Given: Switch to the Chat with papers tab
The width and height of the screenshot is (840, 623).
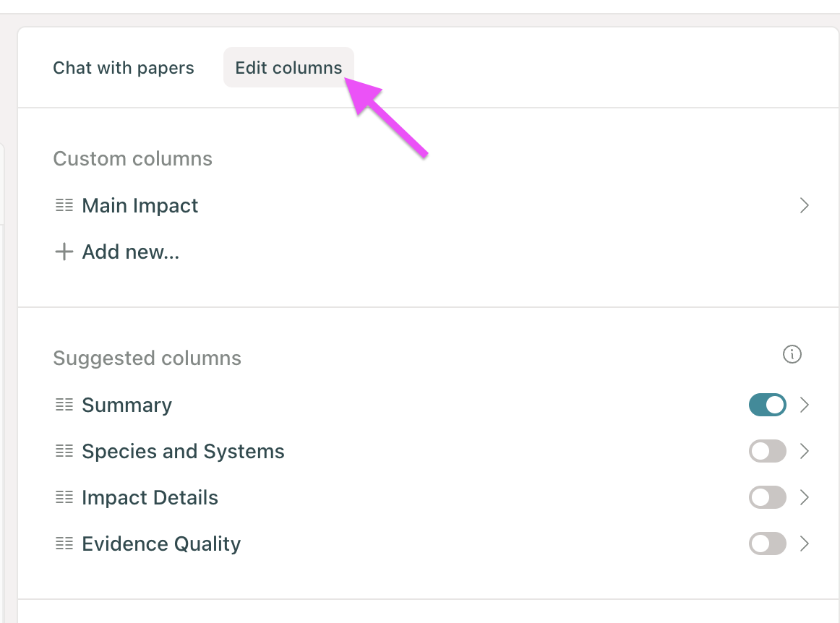Looking at the screenshot, I should pos(124,68).
